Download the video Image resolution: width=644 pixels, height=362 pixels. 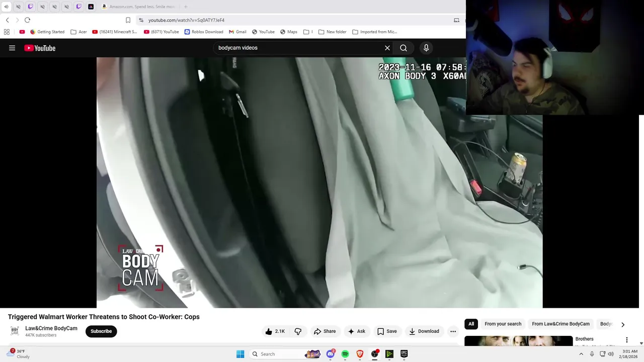click(424, 331)
